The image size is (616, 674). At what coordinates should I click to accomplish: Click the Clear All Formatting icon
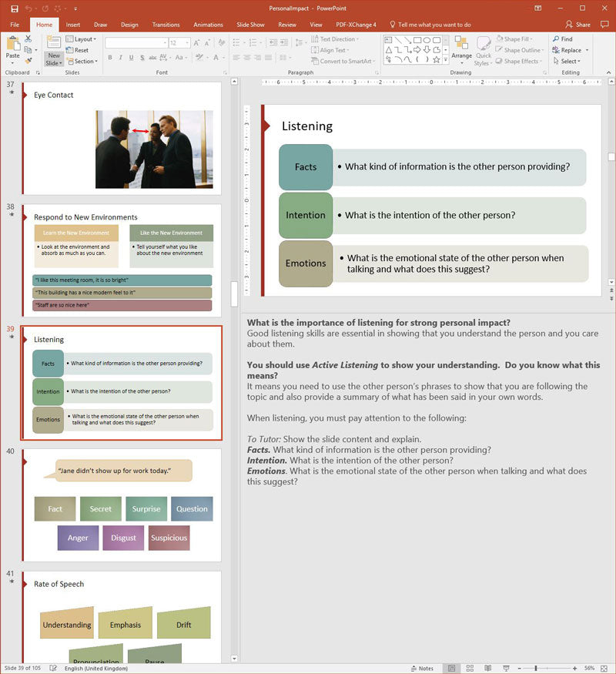[x=222, y=43]
